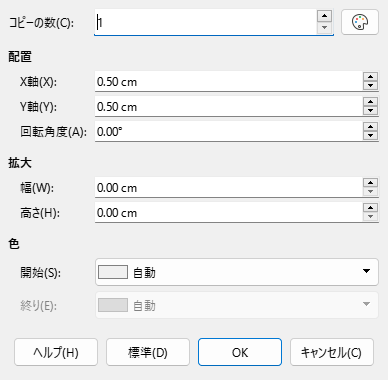Viewport: 388px width, 380px height.
Task: Increase コピーの数 with up arrow
Action: [x=324, y=16]
